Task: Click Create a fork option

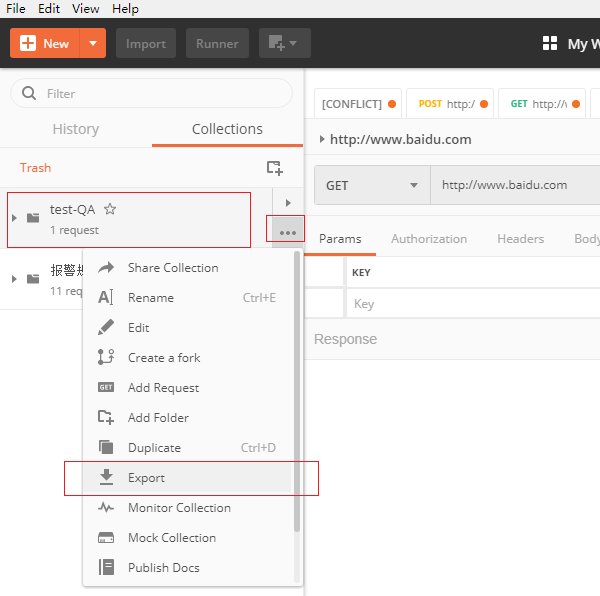Action: coord(163,358)
